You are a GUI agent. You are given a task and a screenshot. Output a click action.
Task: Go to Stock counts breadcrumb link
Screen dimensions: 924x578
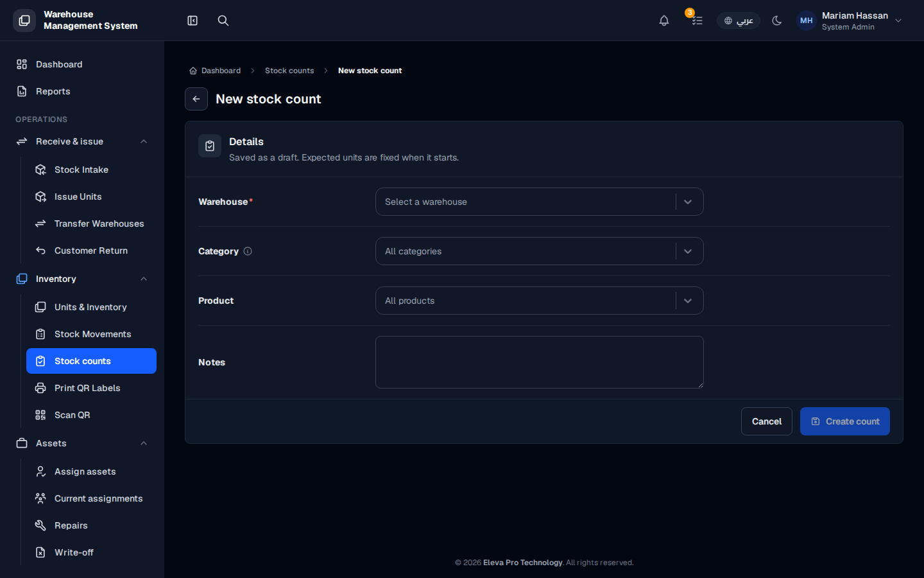tap(289, 71)
